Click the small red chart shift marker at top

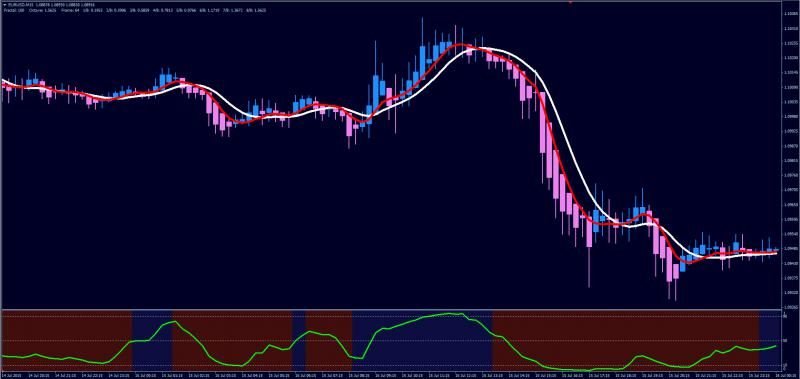point(570,2)
